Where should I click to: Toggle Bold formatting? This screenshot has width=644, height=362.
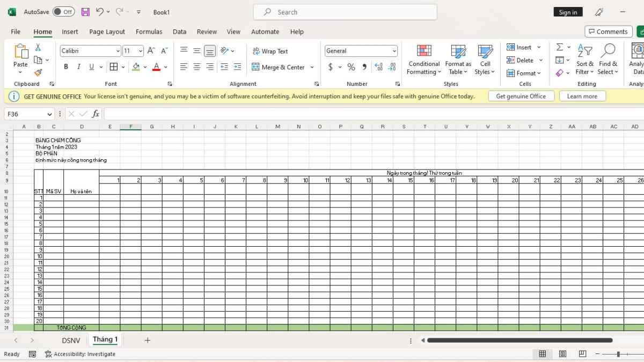click(66, 67)
